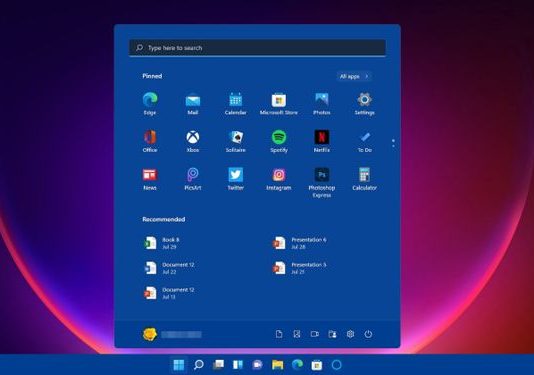Image resolution: width=534 pixels, height=375 pixels.
Task: Open the Calendar pinned app
Action: pyautogui.click(x=236, y=104)
